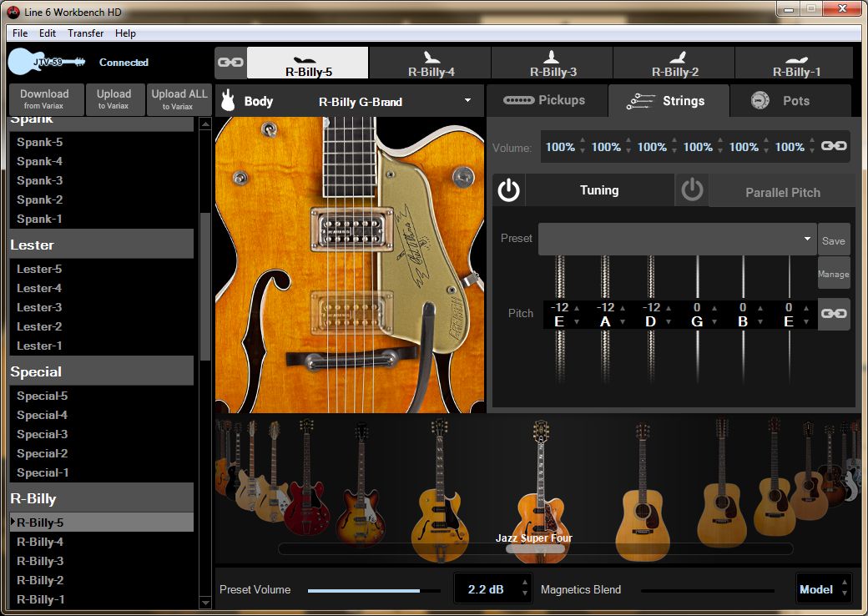Click Upload ALL to Variax button
868x616 pixels.
179,99
